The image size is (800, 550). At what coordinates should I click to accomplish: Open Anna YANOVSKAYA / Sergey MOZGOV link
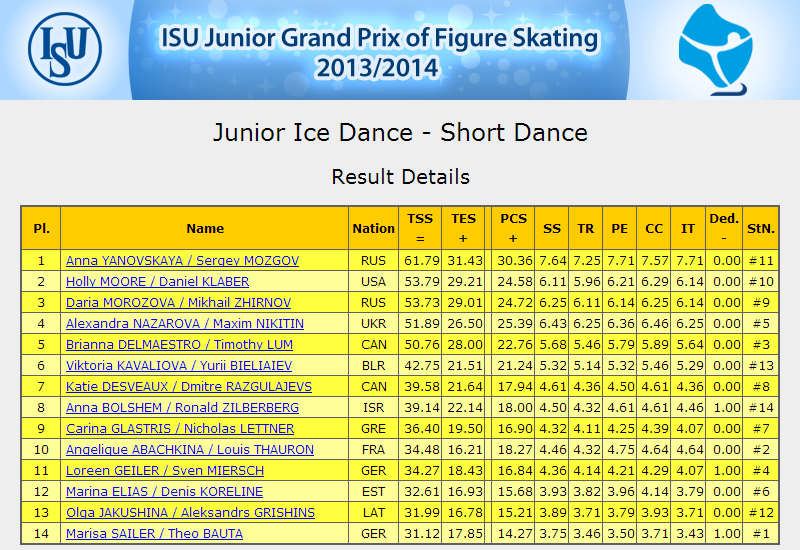pos(182,261)
